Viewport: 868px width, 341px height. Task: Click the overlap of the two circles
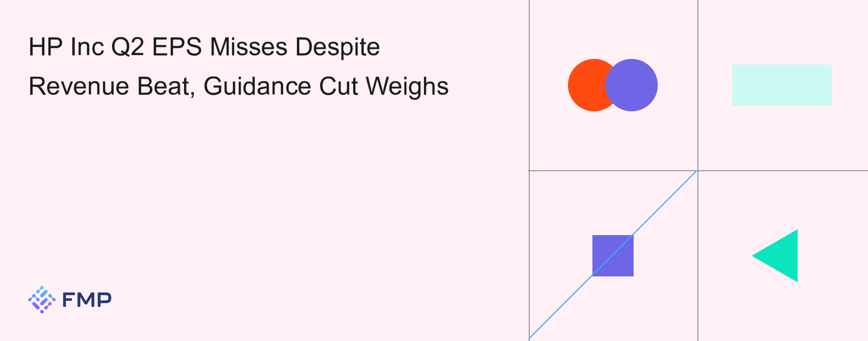click(613, 85)
